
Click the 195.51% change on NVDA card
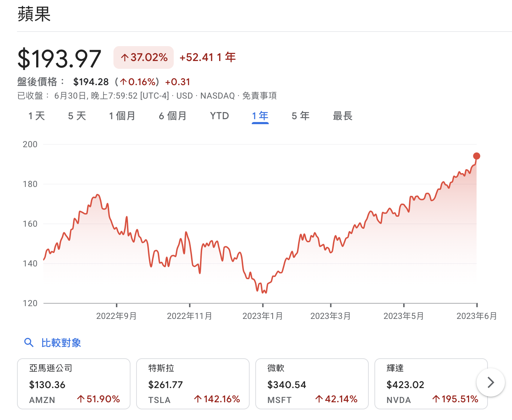tap(455, 399)
